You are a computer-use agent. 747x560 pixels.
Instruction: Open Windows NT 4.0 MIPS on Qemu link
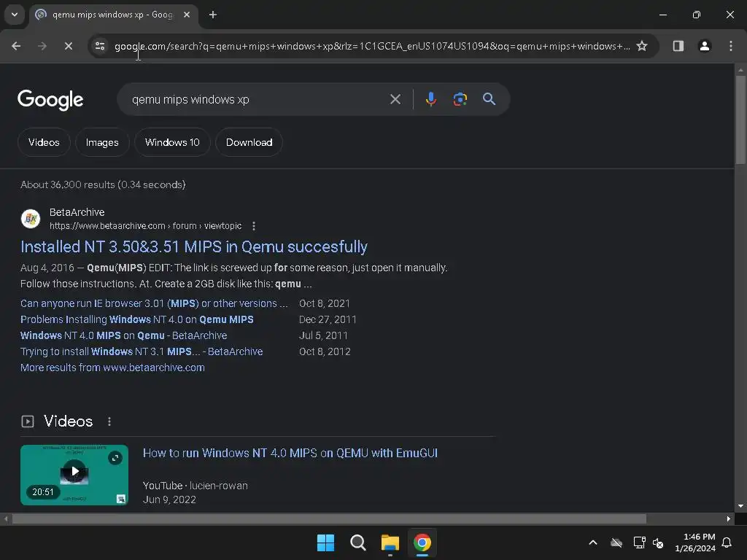[123, 335]
